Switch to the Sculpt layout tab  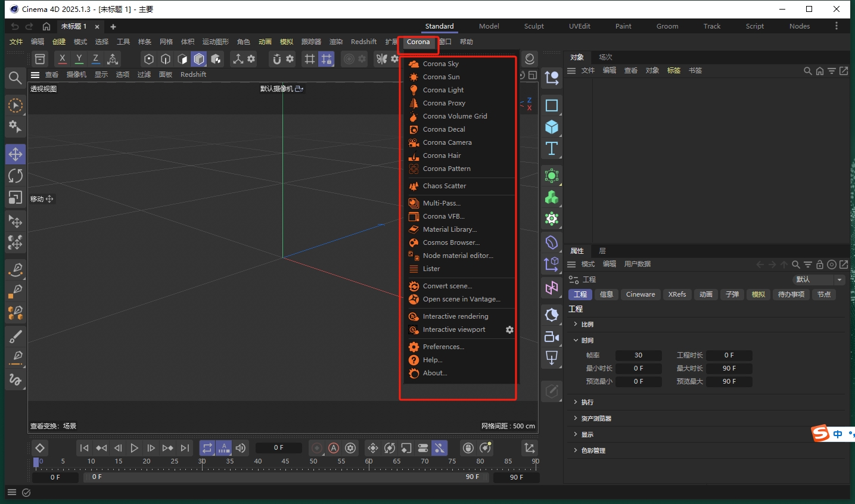(534, 26)
